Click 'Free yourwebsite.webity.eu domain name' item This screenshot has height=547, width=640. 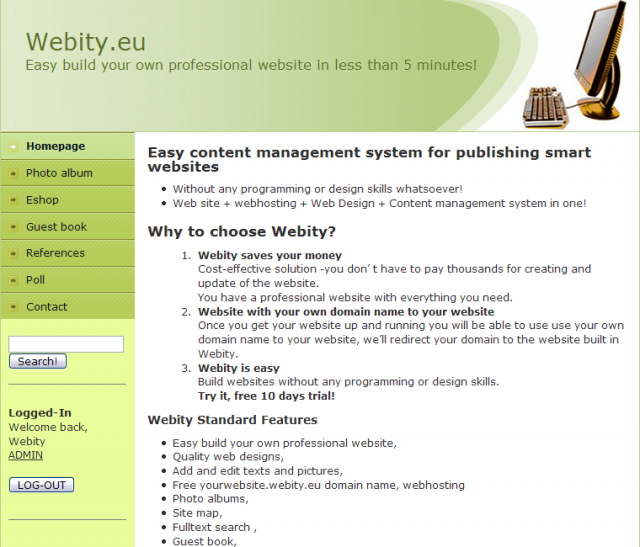(318, 485)
